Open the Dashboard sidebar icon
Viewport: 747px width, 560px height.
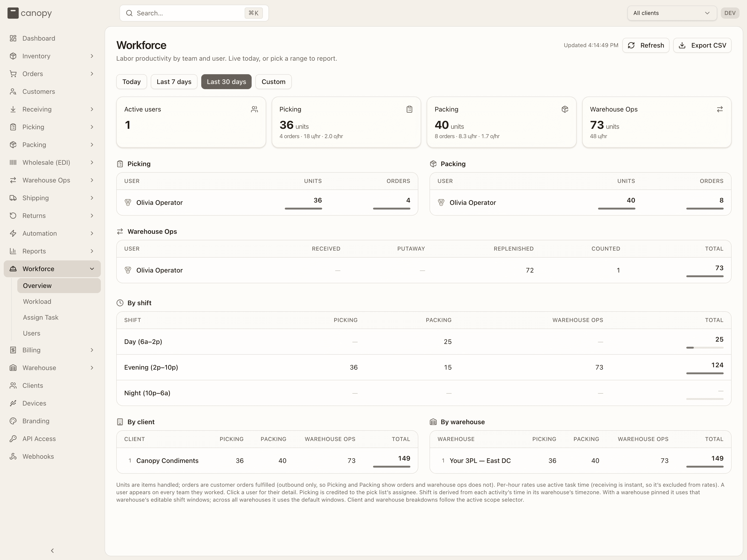point(13,38)
